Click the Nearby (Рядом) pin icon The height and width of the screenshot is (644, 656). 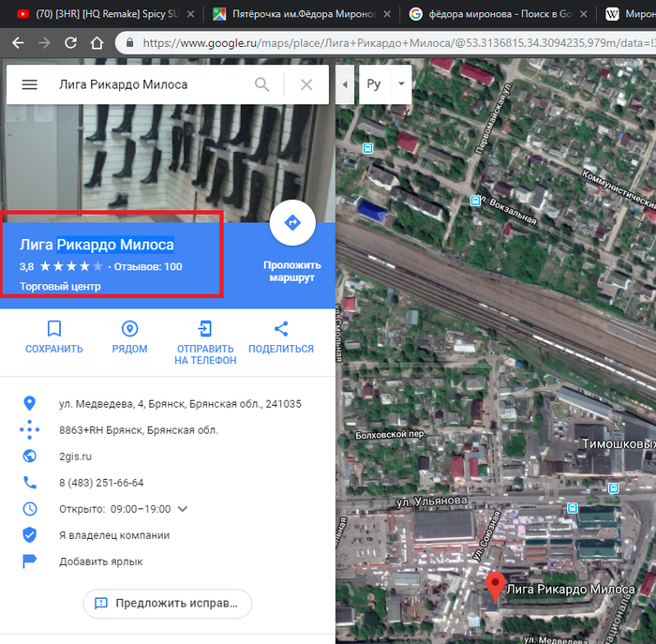coord(129,329)
